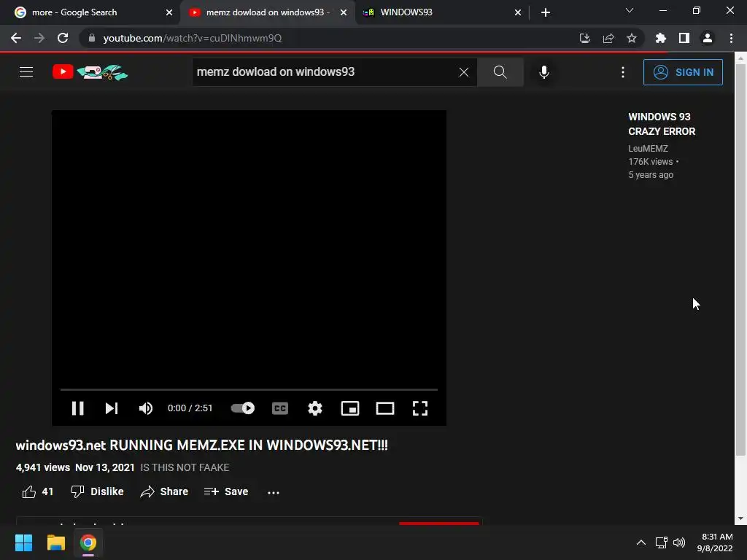
Task: Bookmark this page with star
Action: pyautogui.click(x=632, y=38)
